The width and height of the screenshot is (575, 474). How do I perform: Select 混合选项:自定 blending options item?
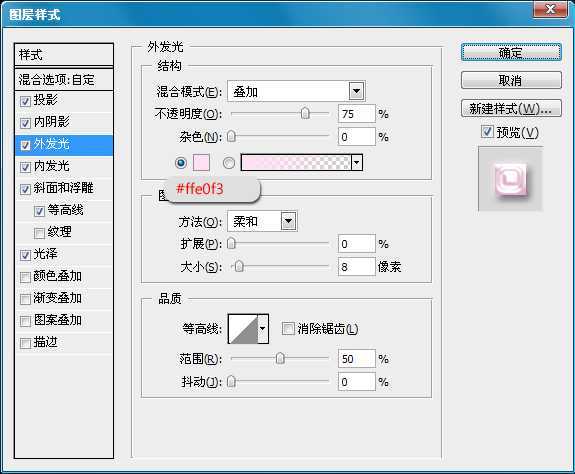(64, 80)
